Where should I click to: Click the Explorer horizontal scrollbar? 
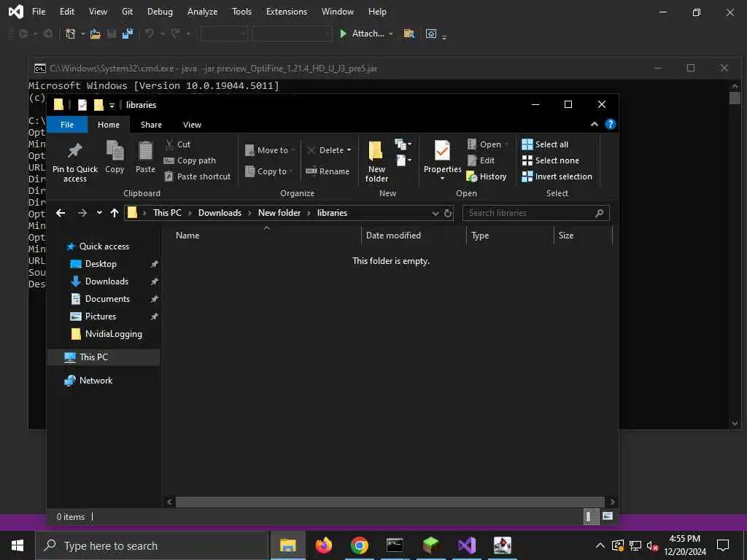tap(390, 502)
